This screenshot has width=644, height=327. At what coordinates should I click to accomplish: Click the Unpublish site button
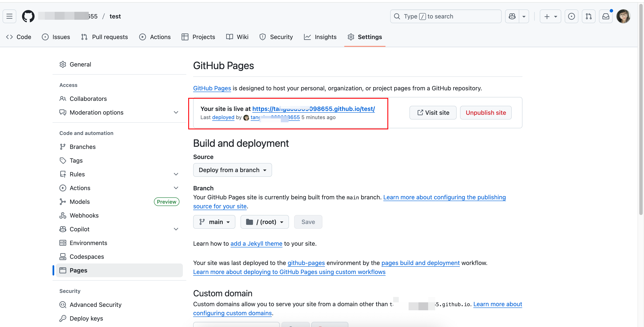point(486,113)
